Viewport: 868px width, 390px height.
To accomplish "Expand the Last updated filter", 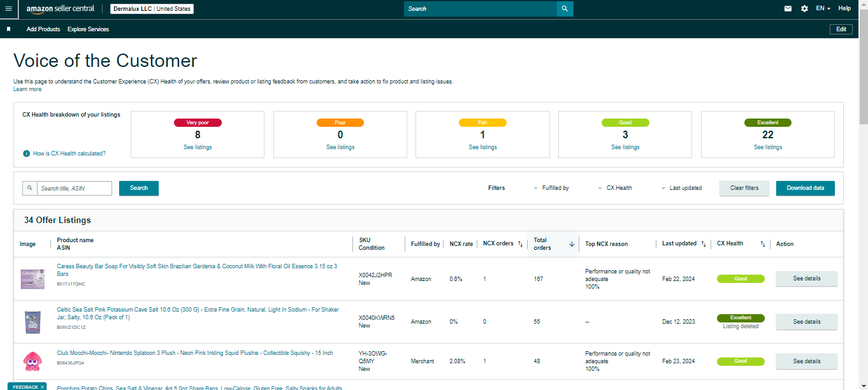I will click(681, 188).
